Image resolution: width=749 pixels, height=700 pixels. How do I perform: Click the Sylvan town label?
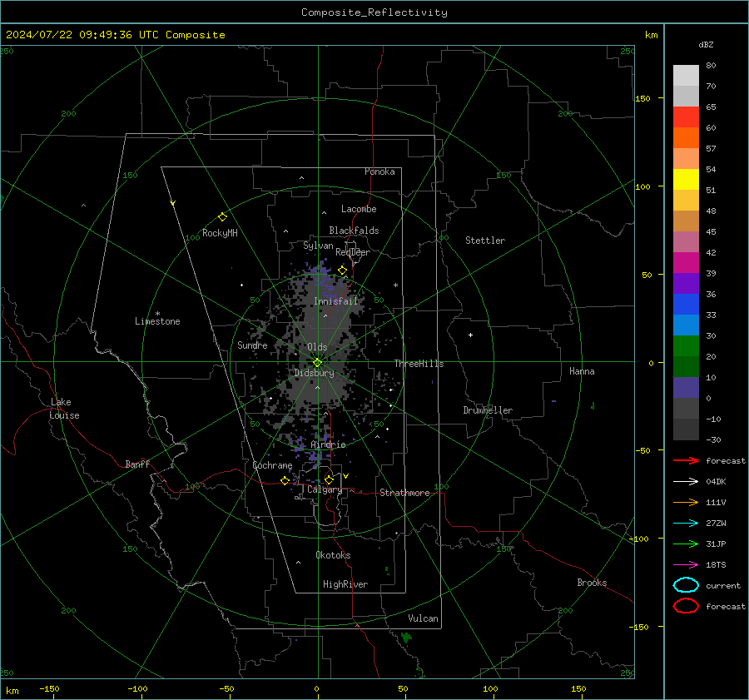(318, 246)
